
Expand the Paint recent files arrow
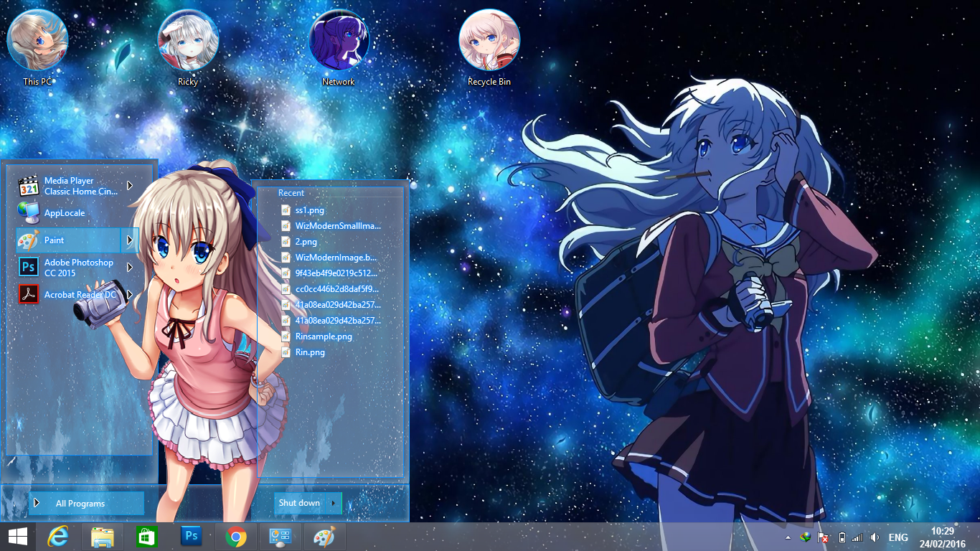pyautogui.click(x=130, y=240)
